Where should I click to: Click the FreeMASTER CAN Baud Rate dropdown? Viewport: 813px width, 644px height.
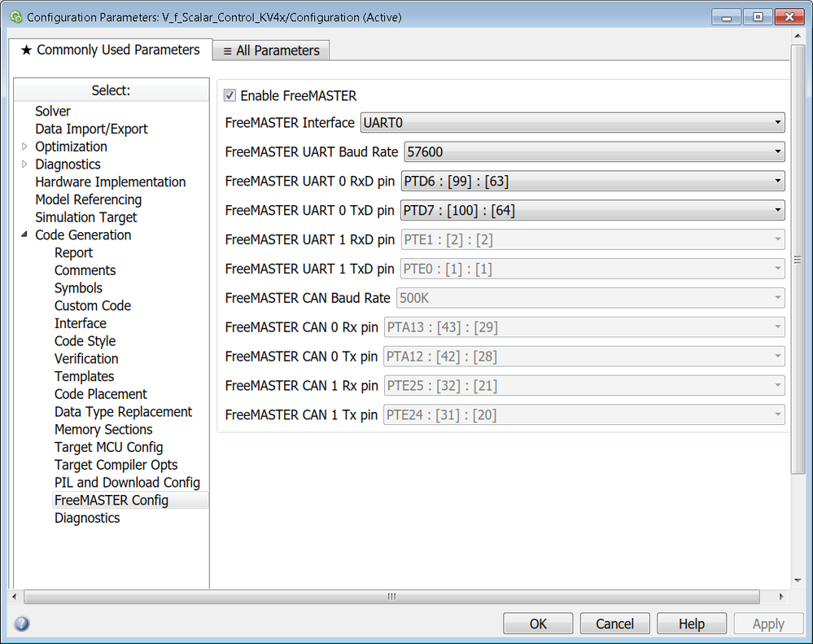click(x=591, y=298)
